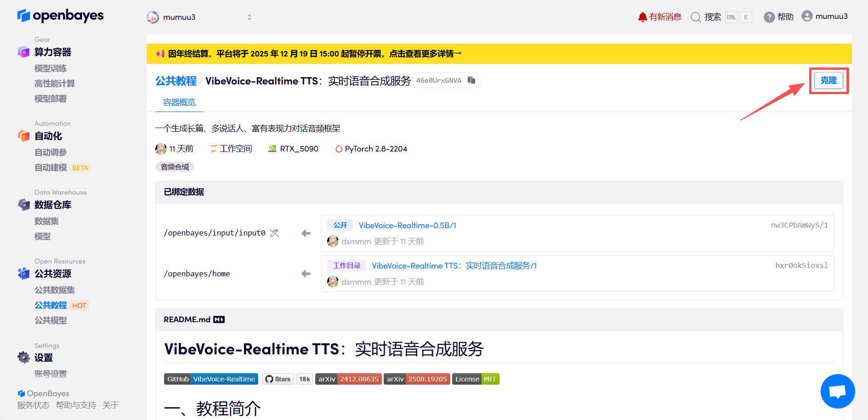868x420 pixels.
Task: Go to 自动调参
Action: pyautogui.click(x=51, y=152)
